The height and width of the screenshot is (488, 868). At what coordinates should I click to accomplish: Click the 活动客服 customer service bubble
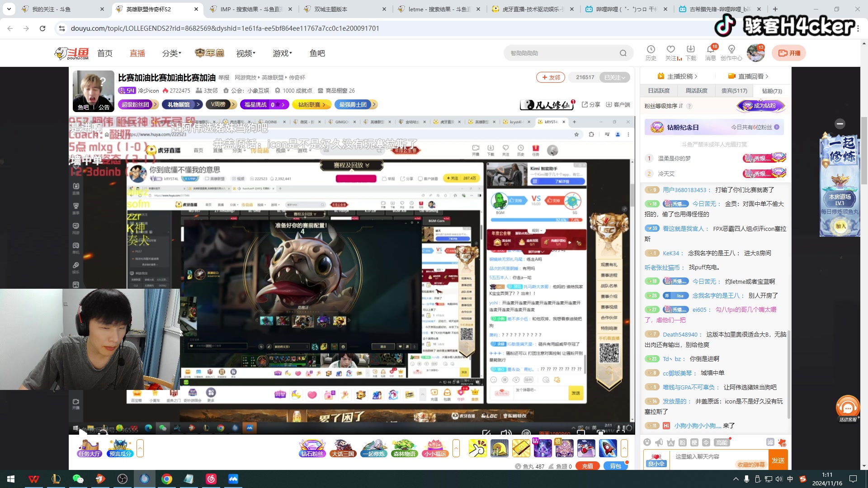[848, 408]
